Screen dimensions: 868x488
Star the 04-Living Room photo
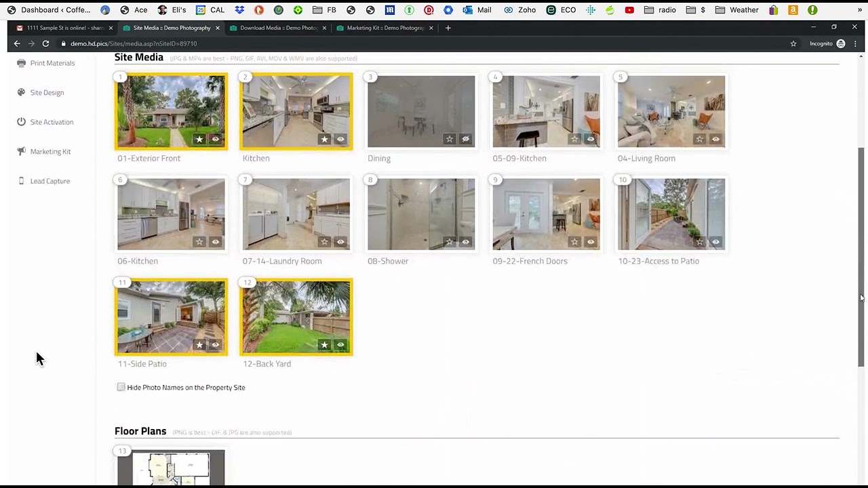point(699,139)
